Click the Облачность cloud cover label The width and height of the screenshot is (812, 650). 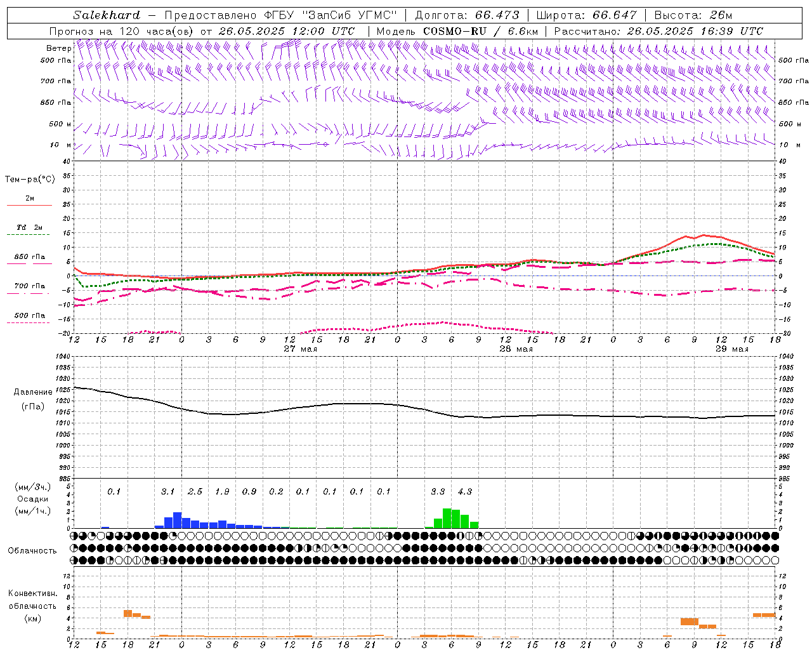click(x=32, y=551)
